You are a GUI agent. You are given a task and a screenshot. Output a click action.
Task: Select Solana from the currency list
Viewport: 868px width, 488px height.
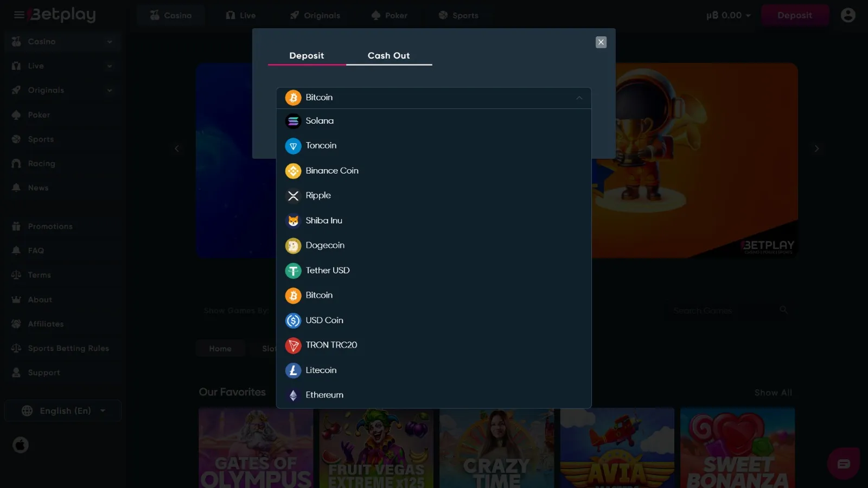pos(320,121)
